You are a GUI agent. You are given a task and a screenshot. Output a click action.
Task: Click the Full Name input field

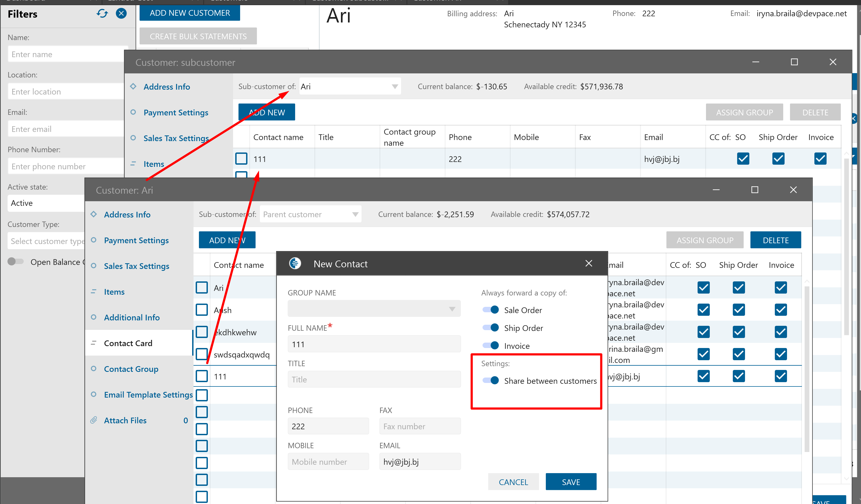(x=374, y=344)
